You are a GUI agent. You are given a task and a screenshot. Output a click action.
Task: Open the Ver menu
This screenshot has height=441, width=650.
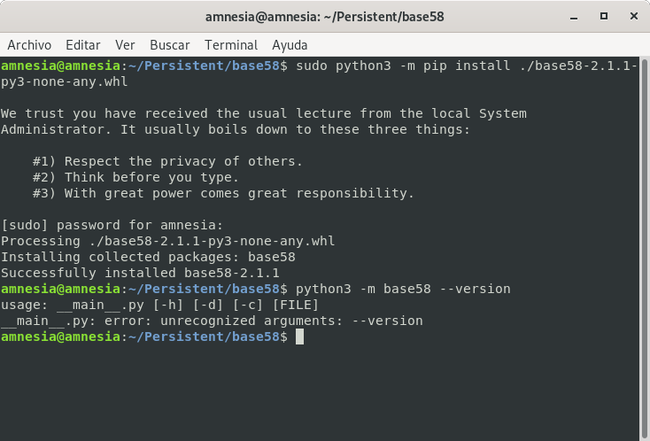(x=125, y=45)
